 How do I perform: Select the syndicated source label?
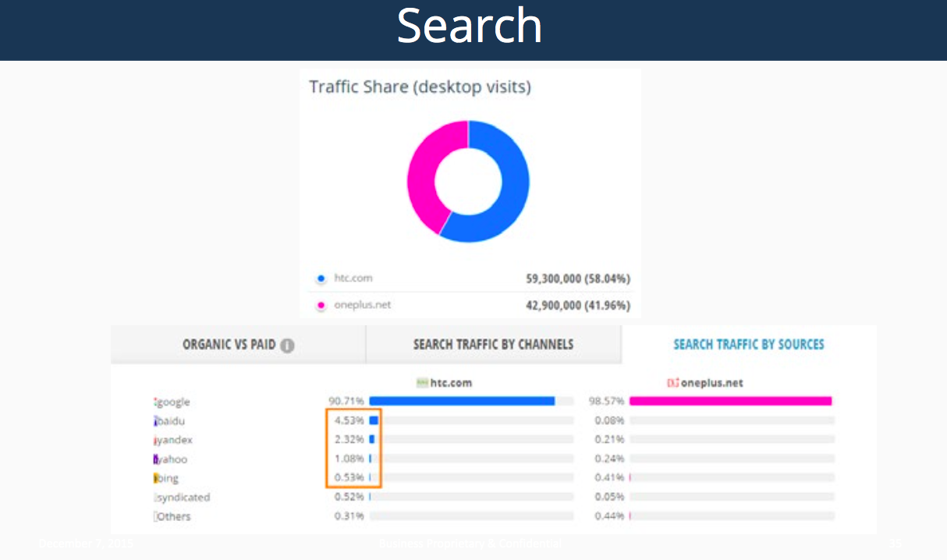pyautogui.click(x=184, y=498)
